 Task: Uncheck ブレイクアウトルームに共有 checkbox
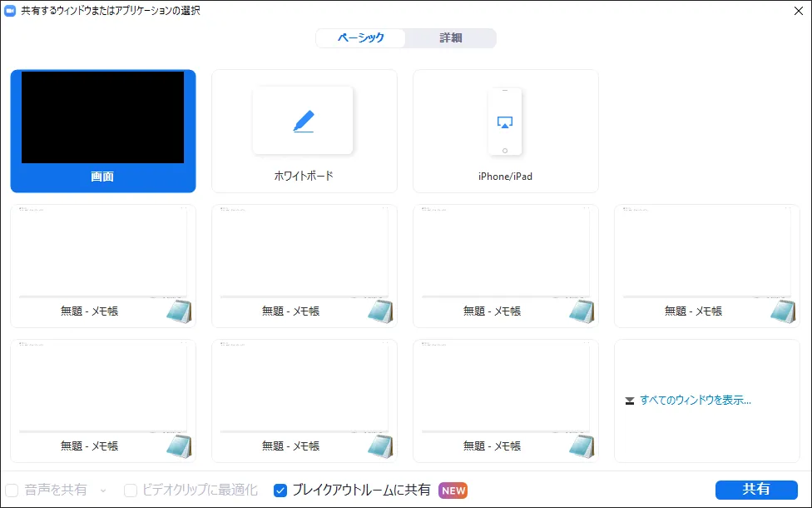pos(280,491)
